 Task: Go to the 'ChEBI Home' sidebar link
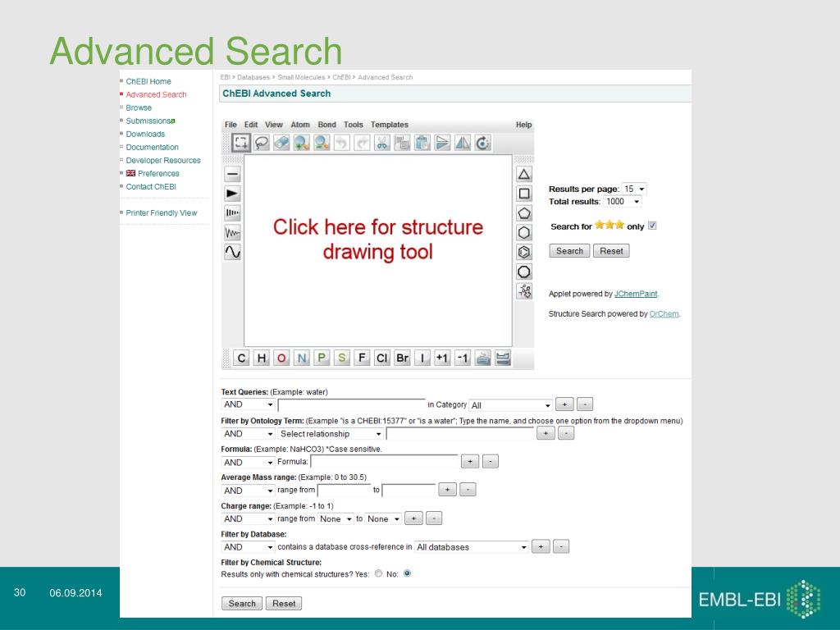tap(148, 81)
